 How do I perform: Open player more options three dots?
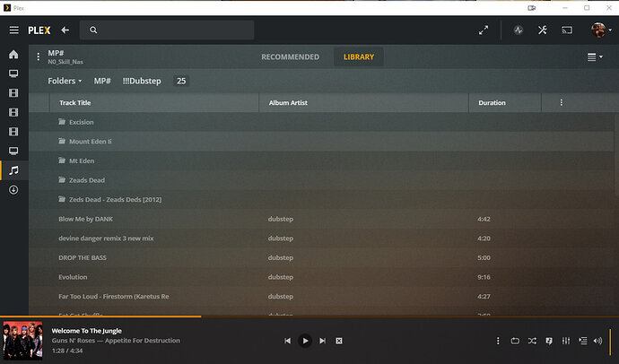pos(498,341)
